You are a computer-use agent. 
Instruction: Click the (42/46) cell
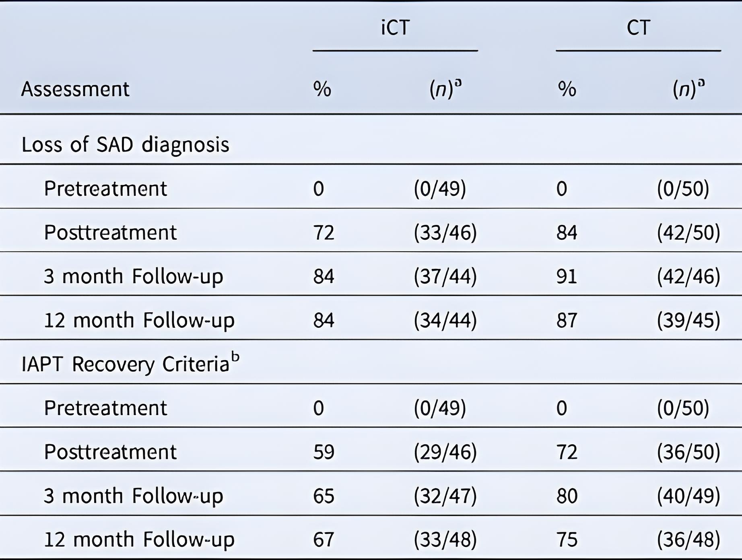point(688,276)
